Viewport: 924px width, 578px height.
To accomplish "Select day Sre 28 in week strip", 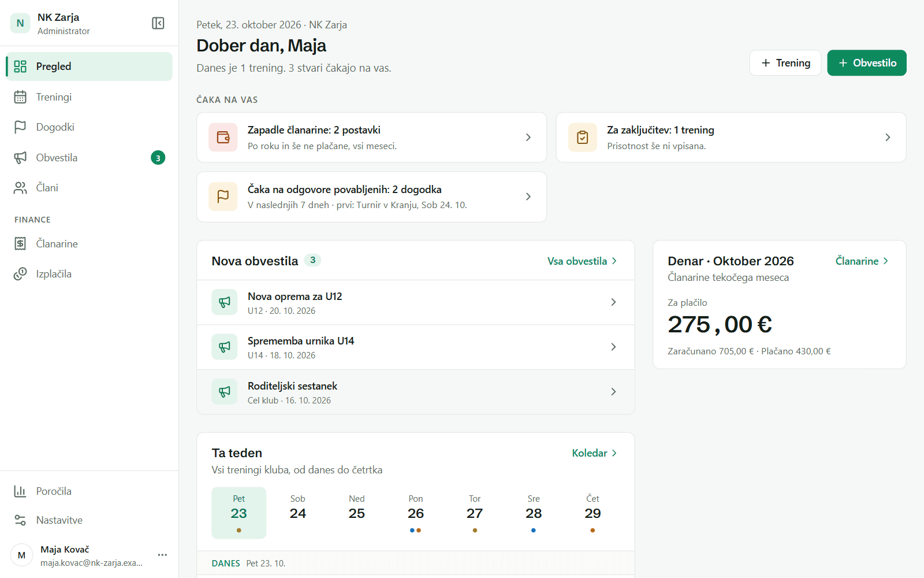I will (534, 513).
